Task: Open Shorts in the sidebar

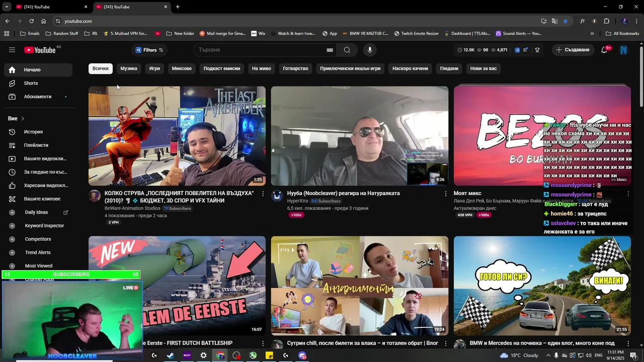Action: (38, 83)
